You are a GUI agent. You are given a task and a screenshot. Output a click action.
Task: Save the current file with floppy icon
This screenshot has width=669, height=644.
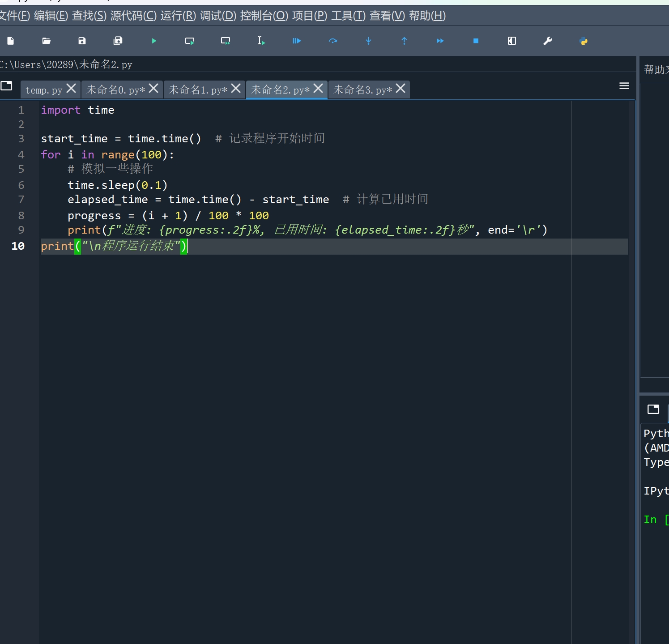[x=82, y=41]
